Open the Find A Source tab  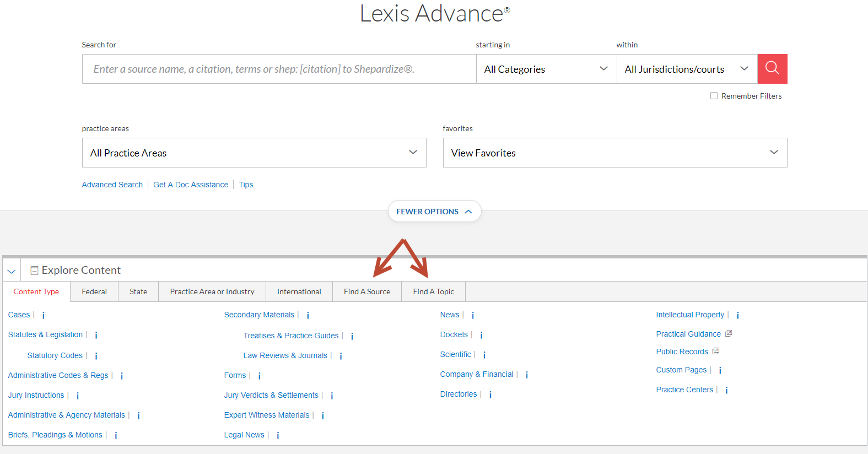tap(367, 291)
